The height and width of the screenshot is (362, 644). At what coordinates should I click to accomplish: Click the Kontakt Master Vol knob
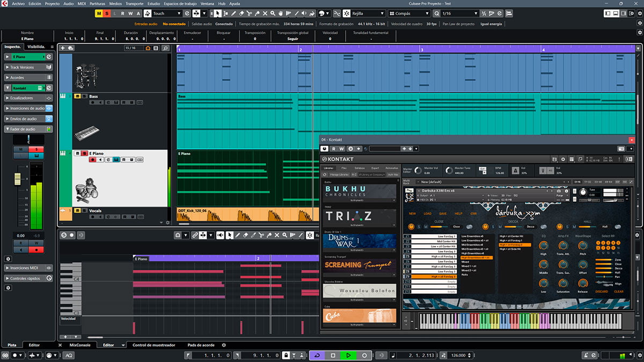[x=418, y=171]
